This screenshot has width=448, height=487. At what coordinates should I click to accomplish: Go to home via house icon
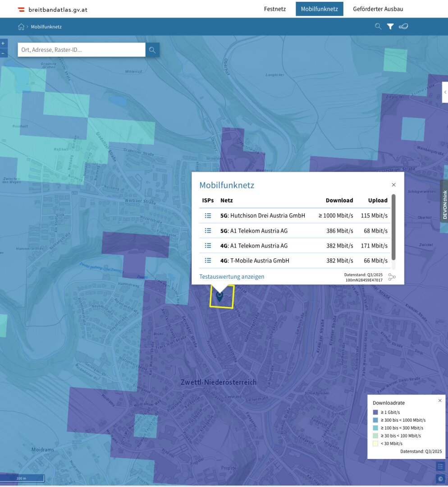click(x=21, y=27)
